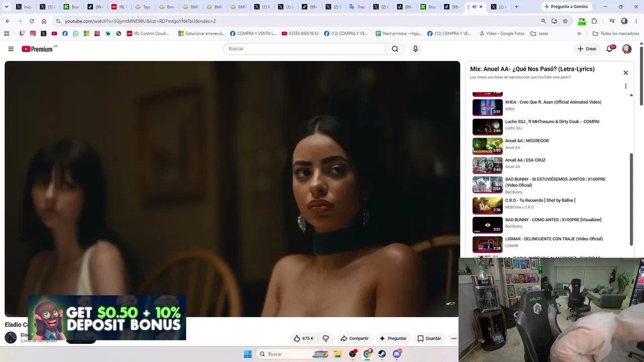Start voice search with the microphone
This screenshot has width=644, height=362.
pyautogui.click(x=415, y=49)
